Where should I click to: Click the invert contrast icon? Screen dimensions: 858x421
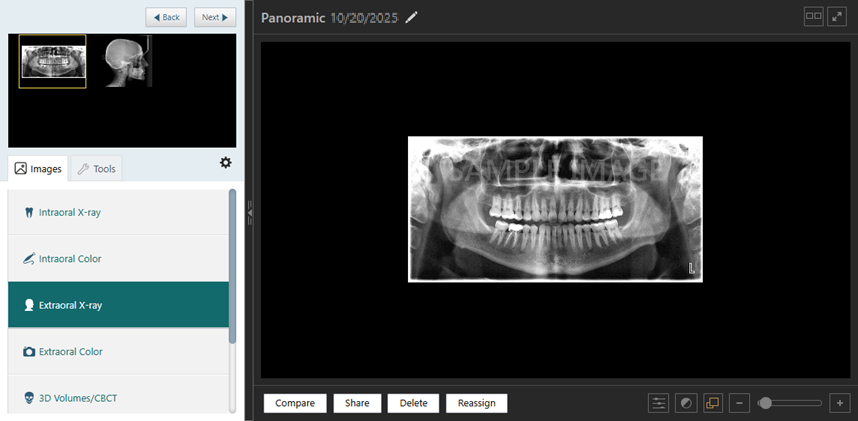pyautogui.click(x=686, y=403)
